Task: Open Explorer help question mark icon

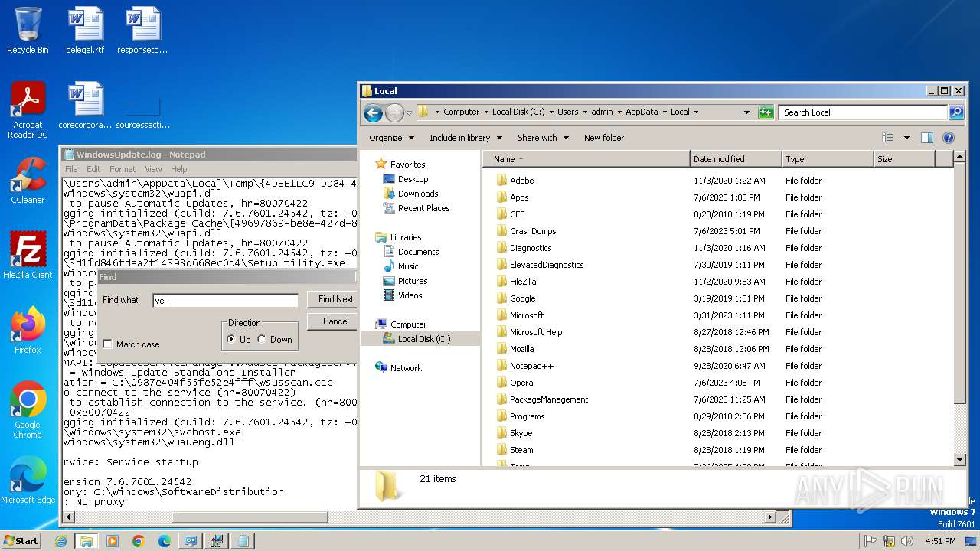Action: click(x=949, y=138)
